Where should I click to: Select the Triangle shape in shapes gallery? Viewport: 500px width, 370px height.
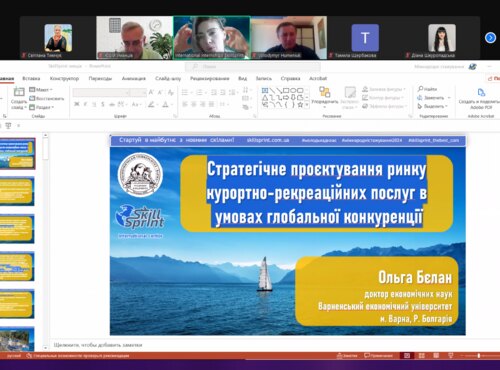265,98
